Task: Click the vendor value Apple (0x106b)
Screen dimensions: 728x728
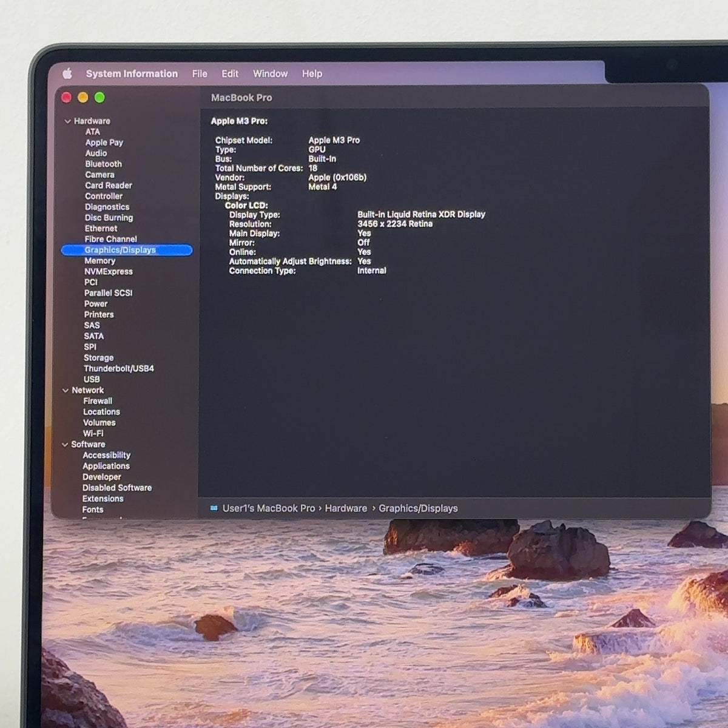Action: coord(337,178)
